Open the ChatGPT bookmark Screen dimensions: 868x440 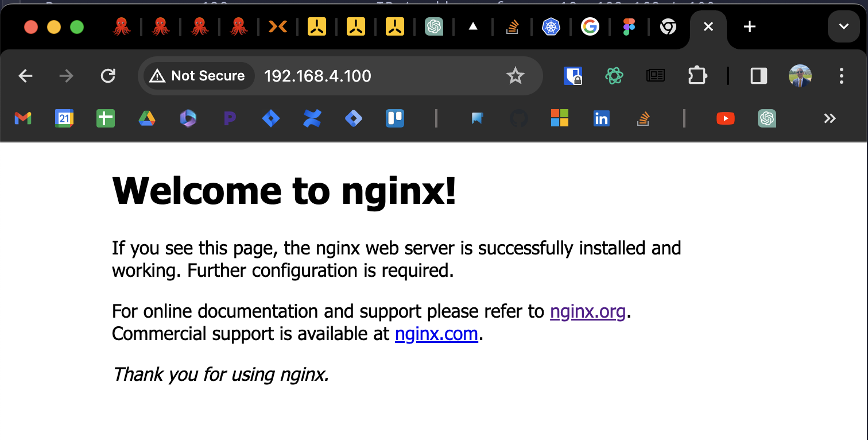coord(767,118)
